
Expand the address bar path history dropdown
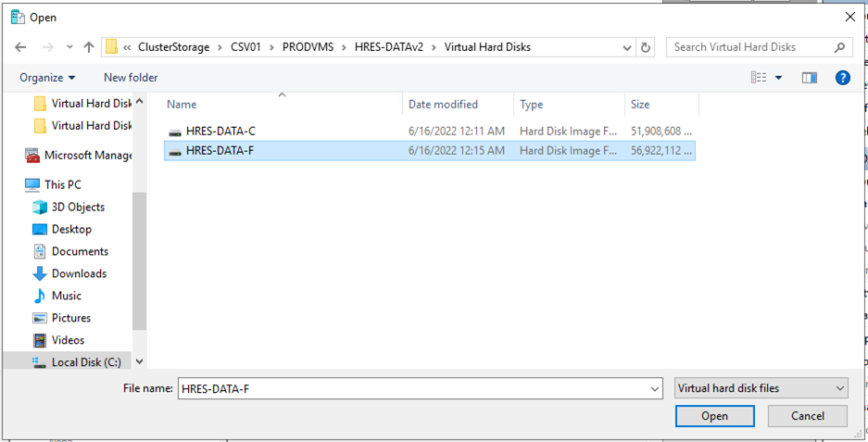pyautogui.click(x=627, y=47)
